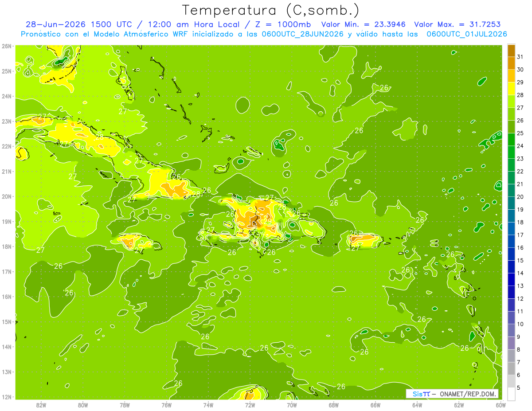Click the '23N' latitude axis label
Image resolution: width=532 pixels, height=411 pixels.
(7, 121)
